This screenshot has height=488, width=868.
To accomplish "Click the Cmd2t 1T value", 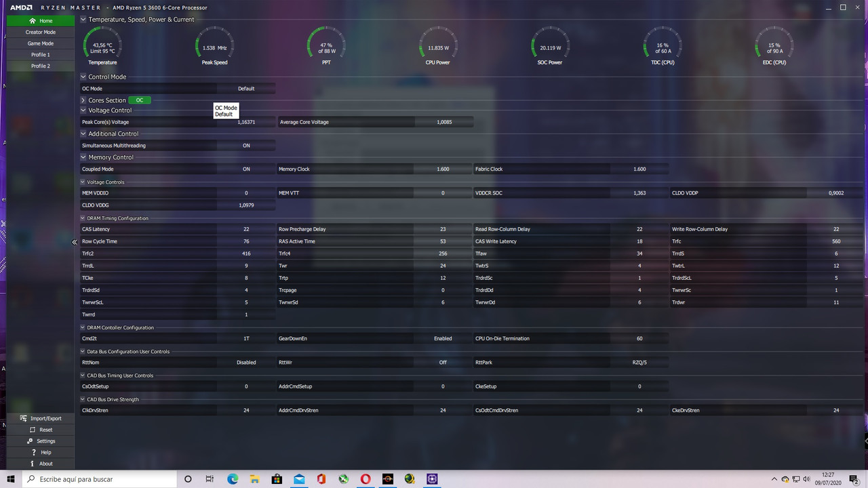I will coord(246,339).
